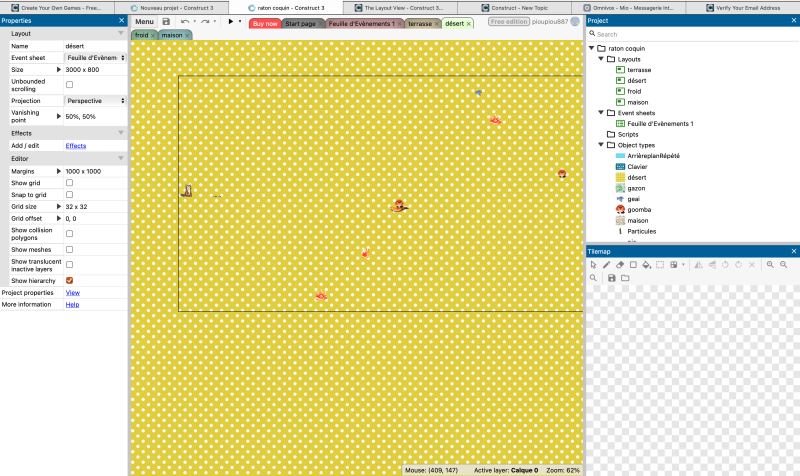Open the Tilemap pattern tool dropdown arrow
Viewport: 800px width, 476px height.
coord(683,265)
